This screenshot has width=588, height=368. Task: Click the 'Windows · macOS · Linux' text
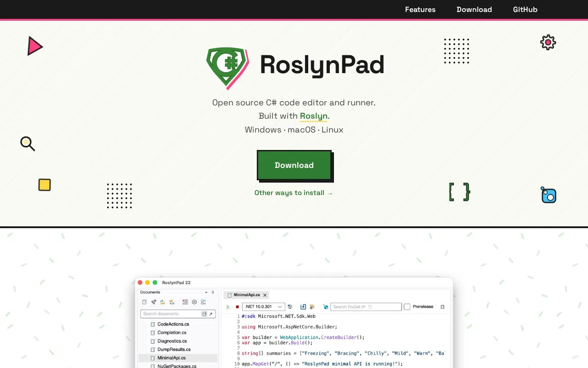[x=294, y=130]
